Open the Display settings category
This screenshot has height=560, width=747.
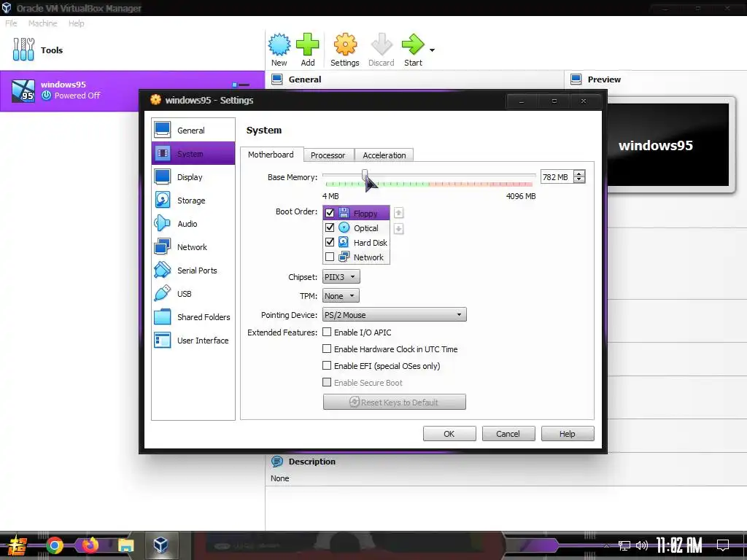click(193, 176)
